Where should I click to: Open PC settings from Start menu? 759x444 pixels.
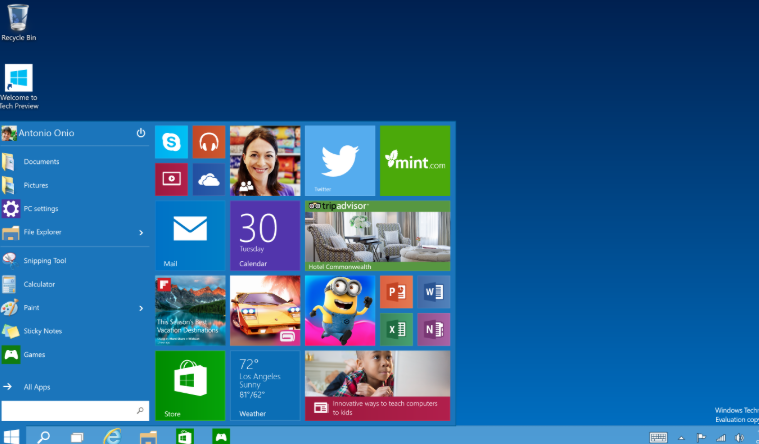40,209
